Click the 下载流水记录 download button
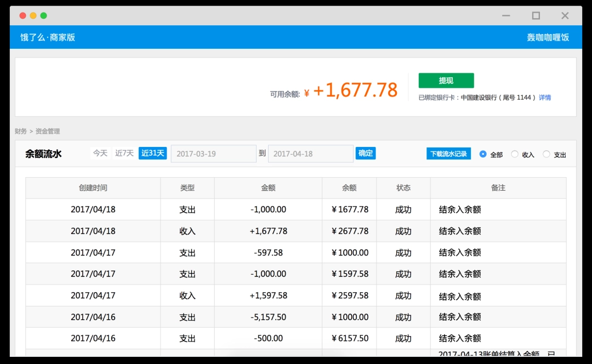 click(448, 153)
